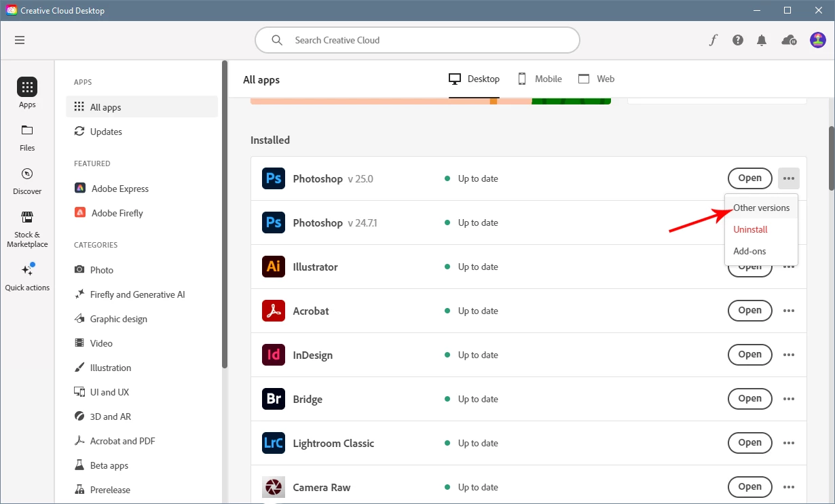Open Bridge with its Open button
Viewport: 835px width, 504px height.
[750, 399]
